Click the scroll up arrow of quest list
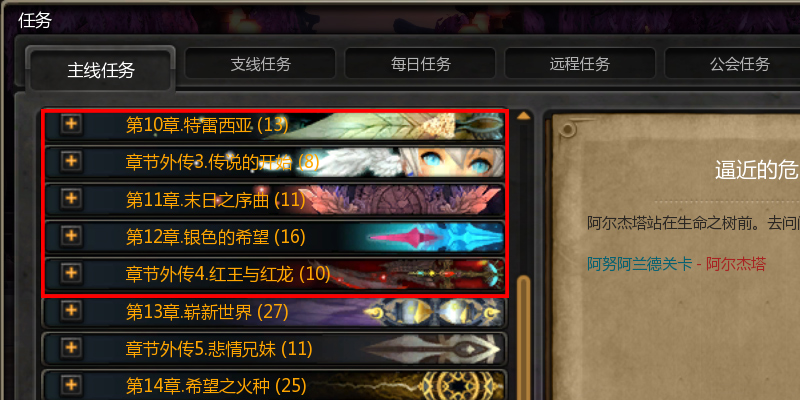This screenshot has height=400, width=800. point(523,116)
